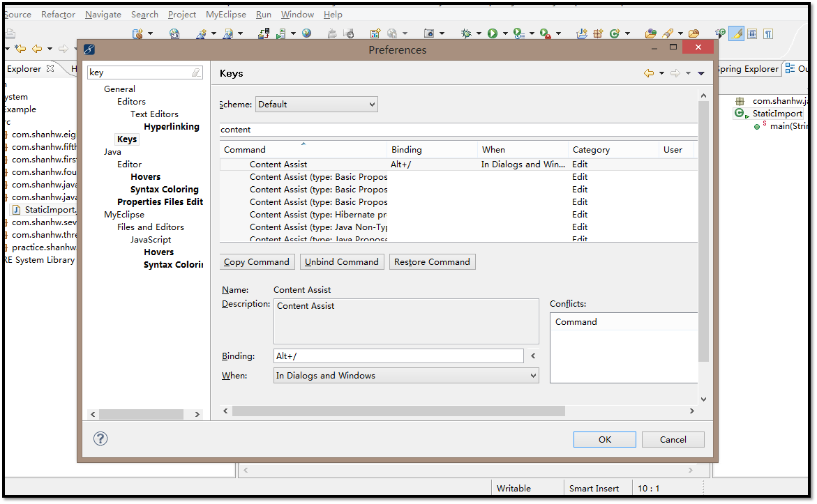Viewport: 817px width, 504px height.
Task: Click Back arrow in Keys page header
Action: [649, 73]
